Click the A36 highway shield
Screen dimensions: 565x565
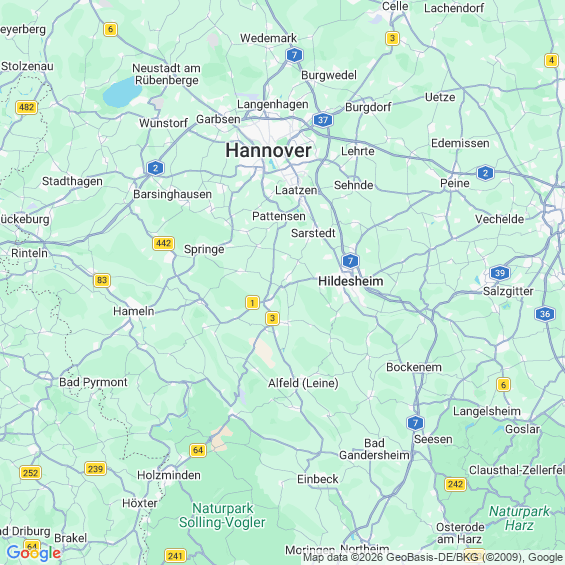tap(545, 314)
